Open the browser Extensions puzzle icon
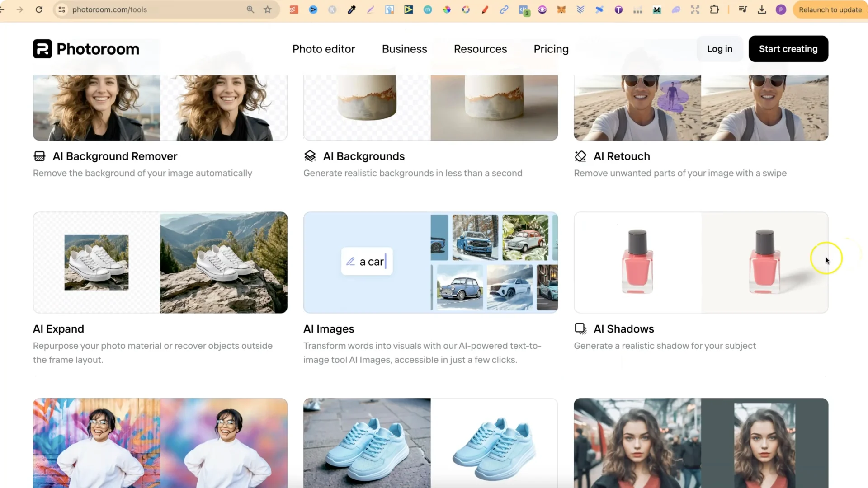Image resolution: width=868 pixels, height=488 pixels. (x=714, y=9)
